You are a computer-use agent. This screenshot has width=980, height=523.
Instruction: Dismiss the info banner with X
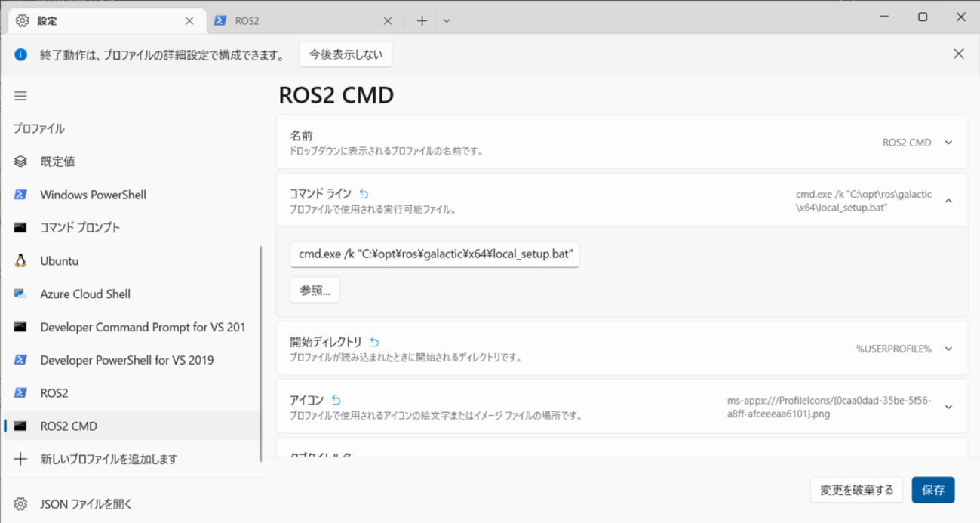(x=958, y=54)
